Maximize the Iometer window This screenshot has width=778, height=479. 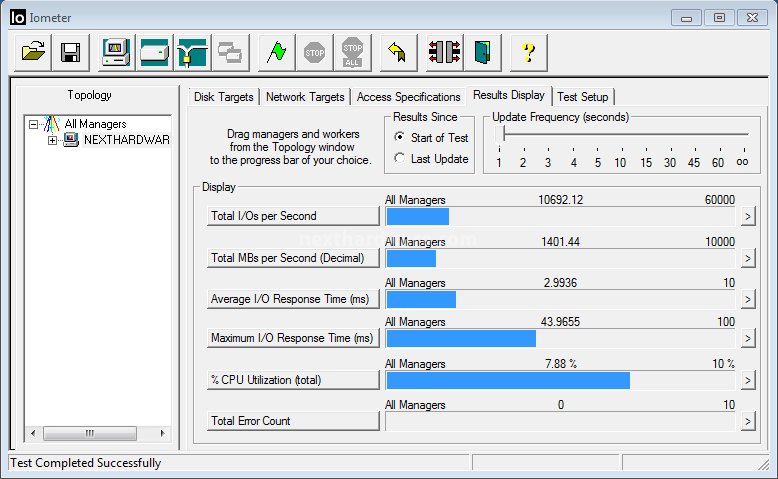point(719,18)
